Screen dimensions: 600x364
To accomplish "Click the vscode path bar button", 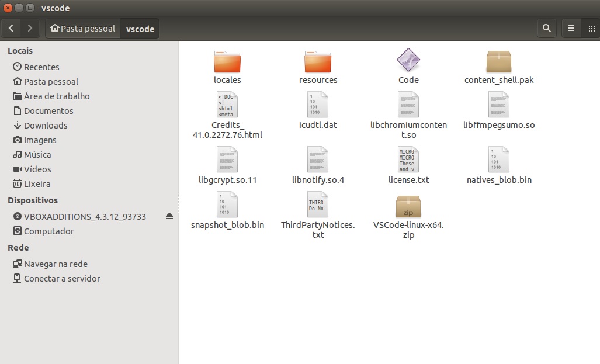I will [x=140, y=29].
